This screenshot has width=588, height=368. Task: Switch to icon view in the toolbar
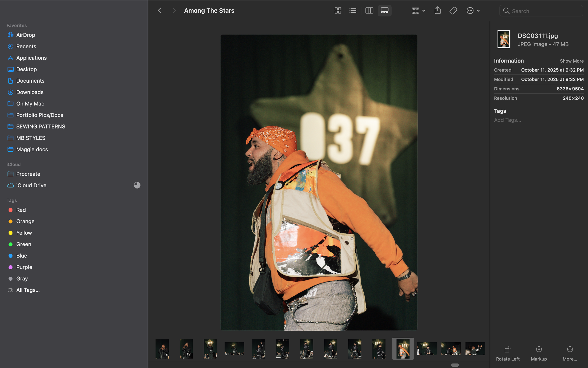338,10
